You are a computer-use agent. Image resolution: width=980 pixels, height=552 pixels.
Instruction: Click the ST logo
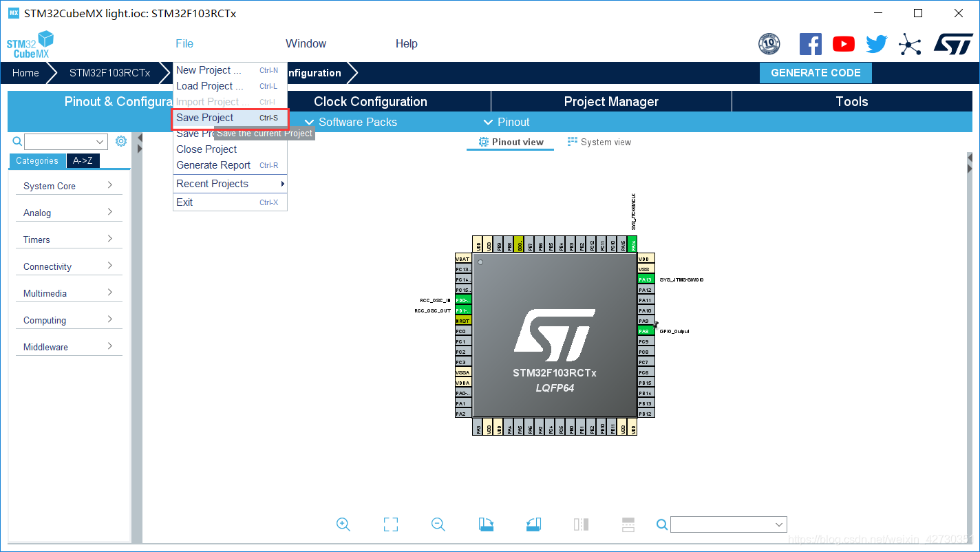953,43
